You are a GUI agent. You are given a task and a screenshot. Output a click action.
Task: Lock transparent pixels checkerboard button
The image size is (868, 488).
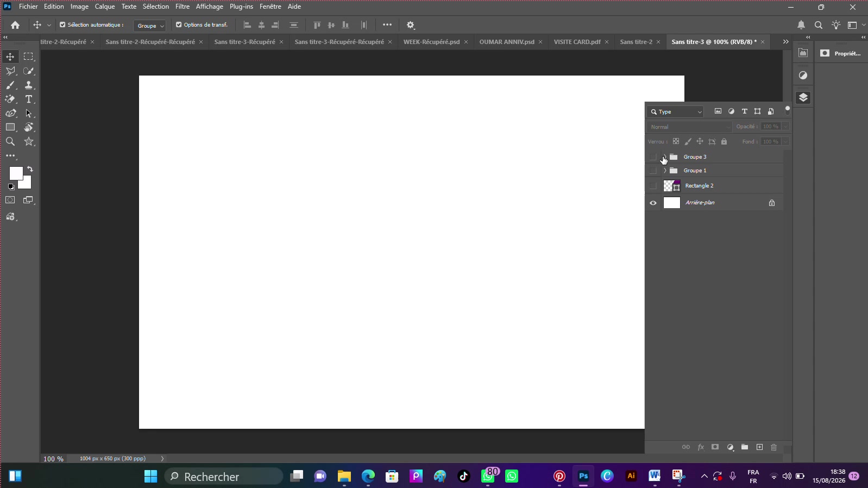click(x=676, y=141)
